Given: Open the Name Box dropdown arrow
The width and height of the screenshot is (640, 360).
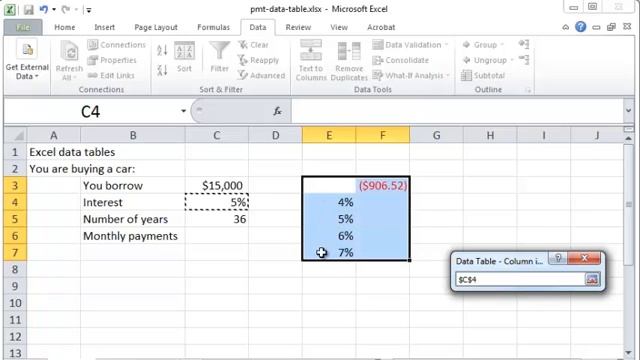Looking at the screenshot, I should (183, 111).
